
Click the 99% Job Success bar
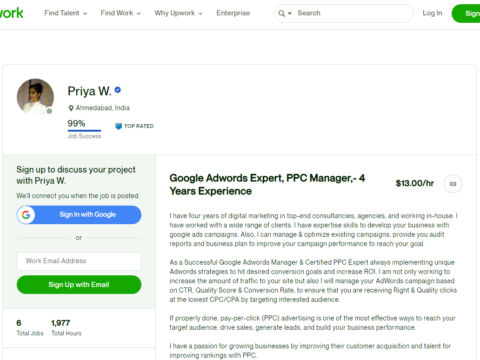84,130
